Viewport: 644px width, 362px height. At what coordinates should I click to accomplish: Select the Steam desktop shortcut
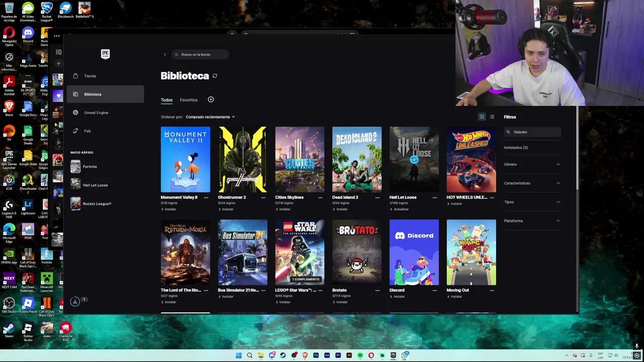pos(9,330)
